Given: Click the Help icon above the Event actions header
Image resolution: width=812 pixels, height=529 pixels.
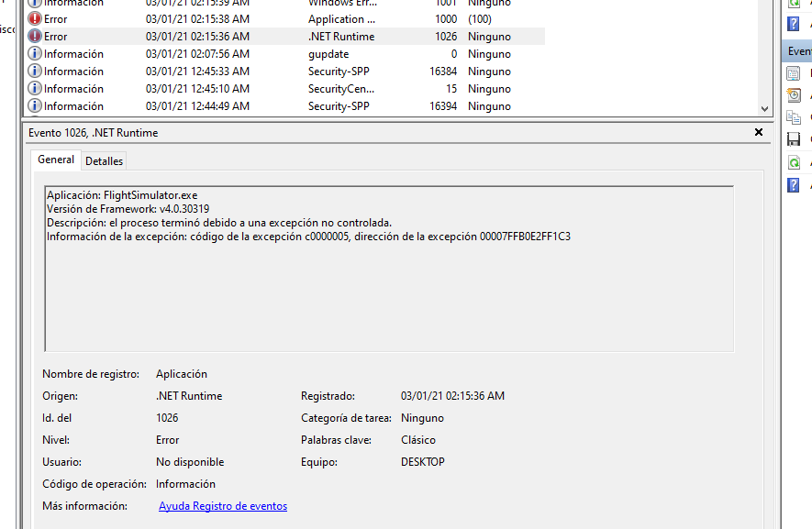Looking at the screenshot, I should click(794, 24).
